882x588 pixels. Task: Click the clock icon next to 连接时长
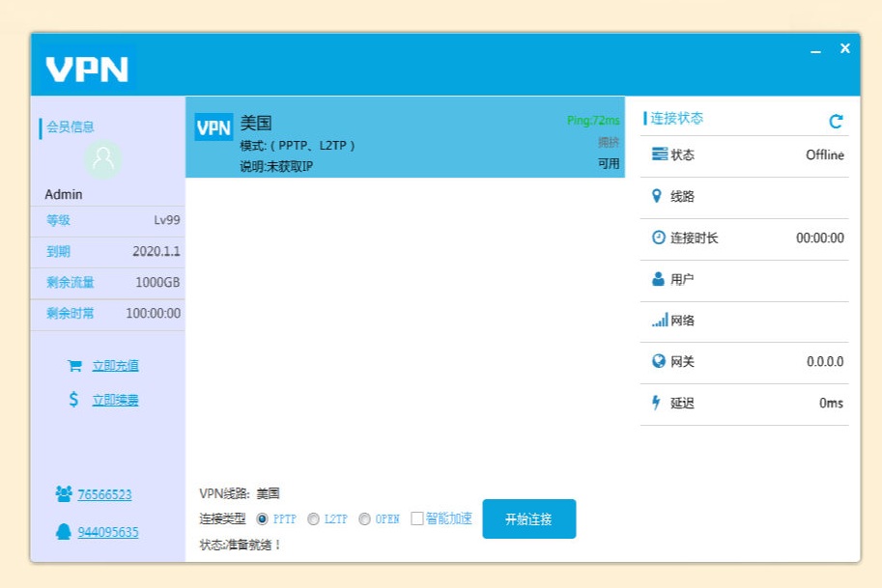pos(659,238)
